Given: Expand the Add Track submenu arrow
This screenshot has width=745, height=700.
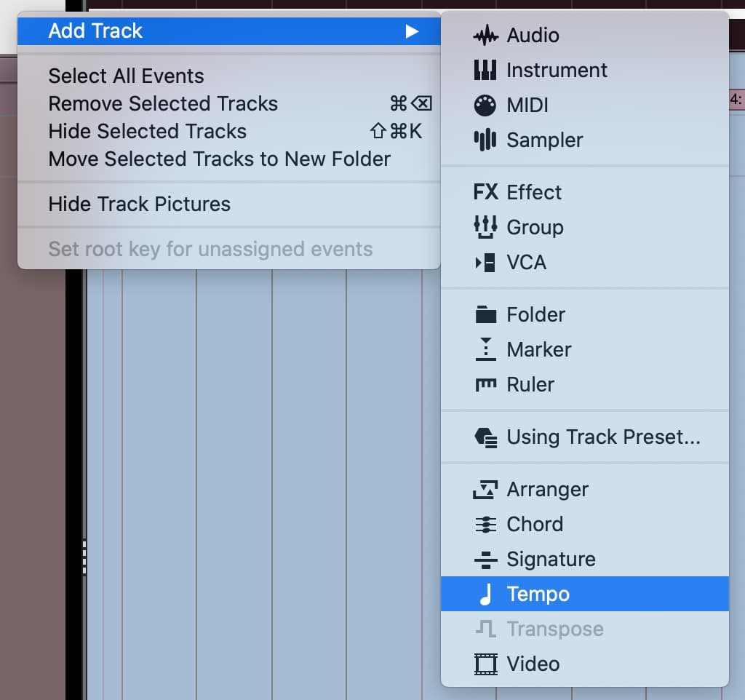Looking at the screenshot, I should pos(412,31).
